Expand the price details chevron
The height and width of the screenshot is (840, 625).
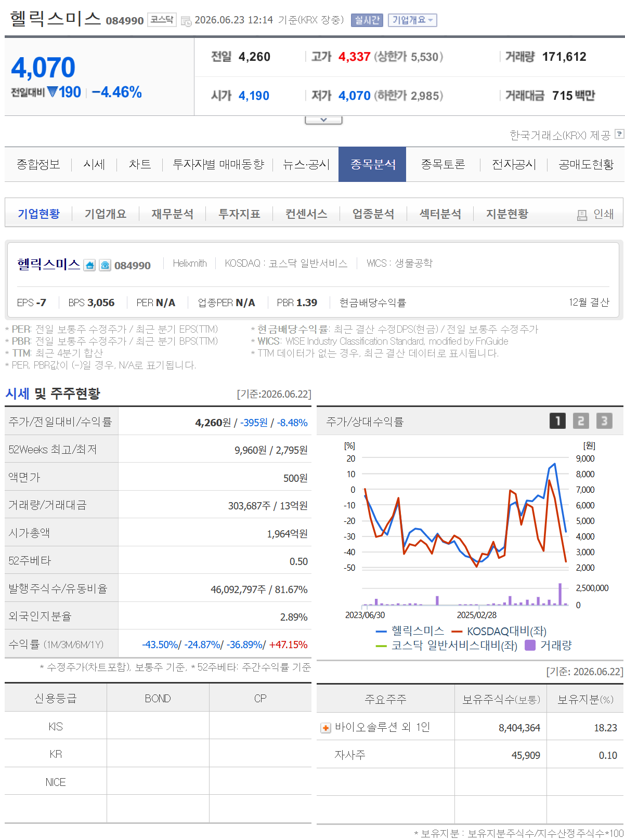(323, 120)
